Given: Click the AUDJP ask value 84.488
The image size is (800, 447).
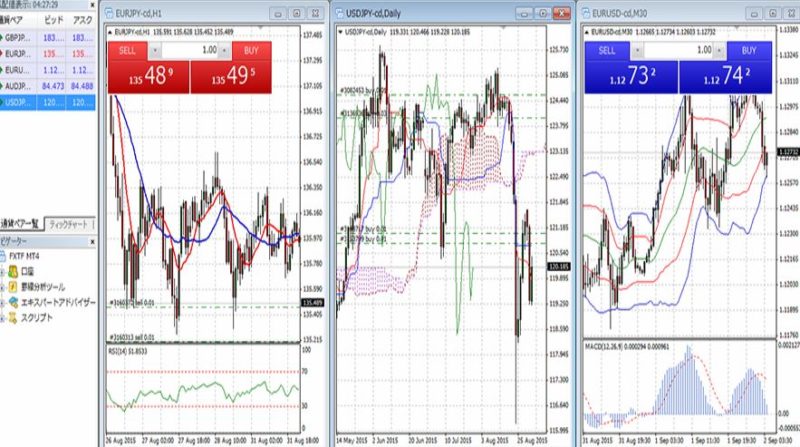Looking at the screenshot, I should [82, 86].
